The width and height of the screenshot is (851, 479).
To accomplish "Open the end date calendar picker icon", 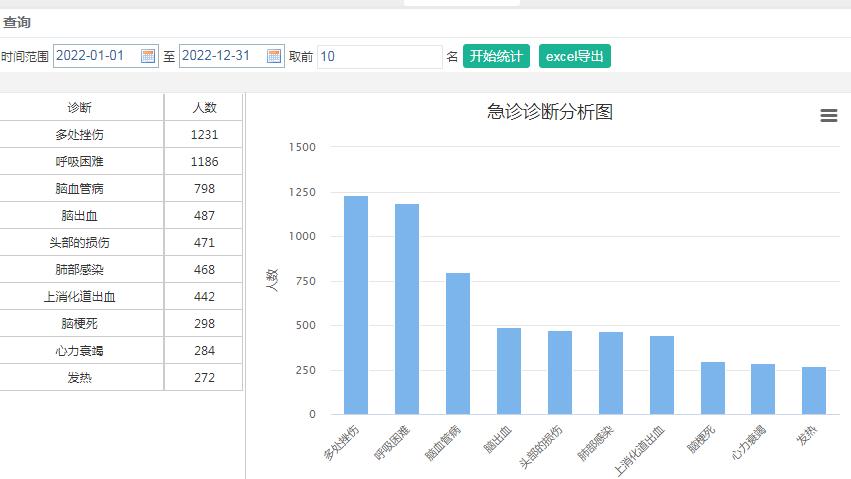I will [274, 57].
